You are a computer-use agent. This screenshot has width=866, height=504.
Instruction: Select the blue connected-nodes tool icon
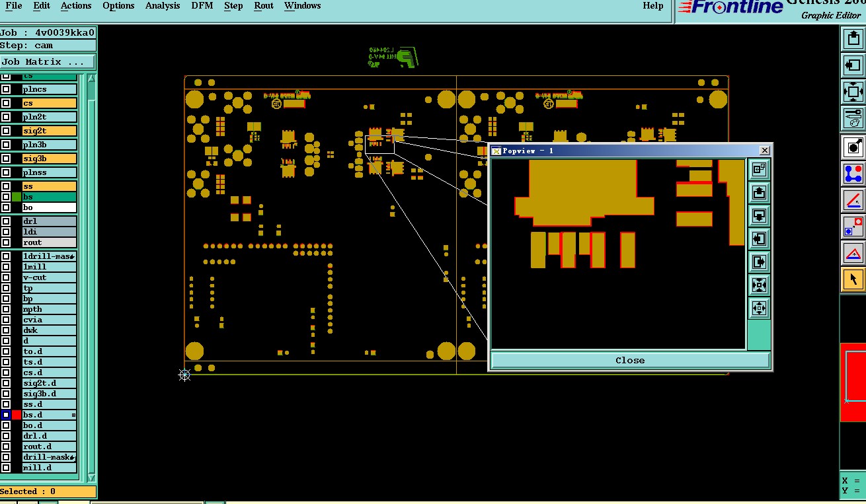coord(853,174)
